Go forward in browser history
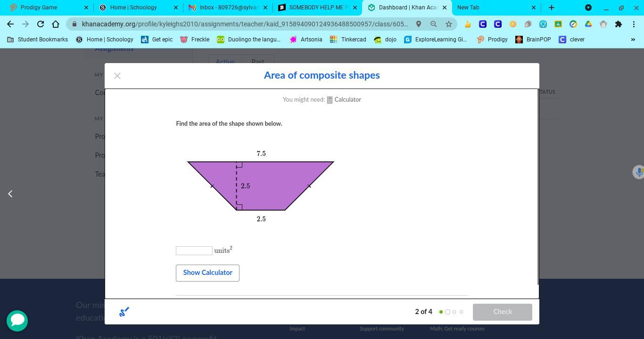 click(x=25, y=24)
